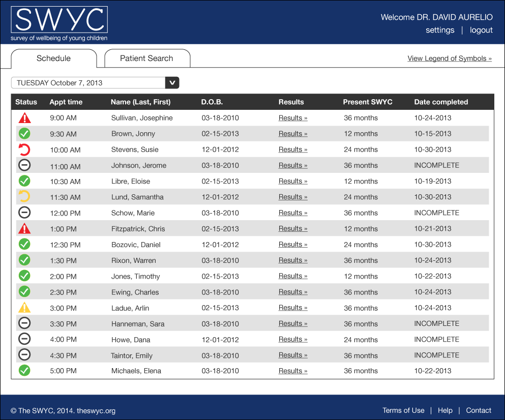
Task: Switch to the Patient Search tab
Action: 147,58
